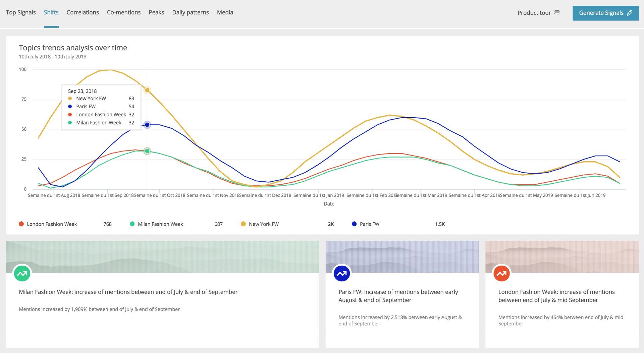Image resolution: width=644 pixels, height=353 pixels.
Task: Click the Product tour signpost icon
Action: (557, 13)
